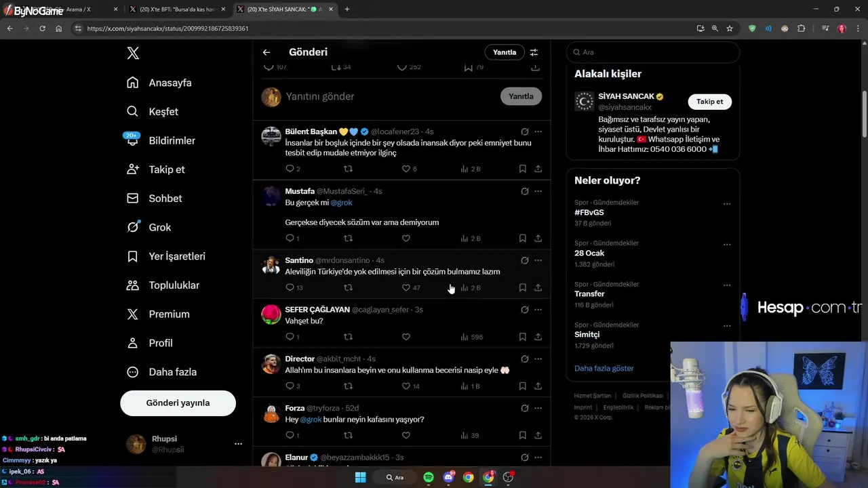
Task: Reload the page in browser toolbar
Action: 42,28
